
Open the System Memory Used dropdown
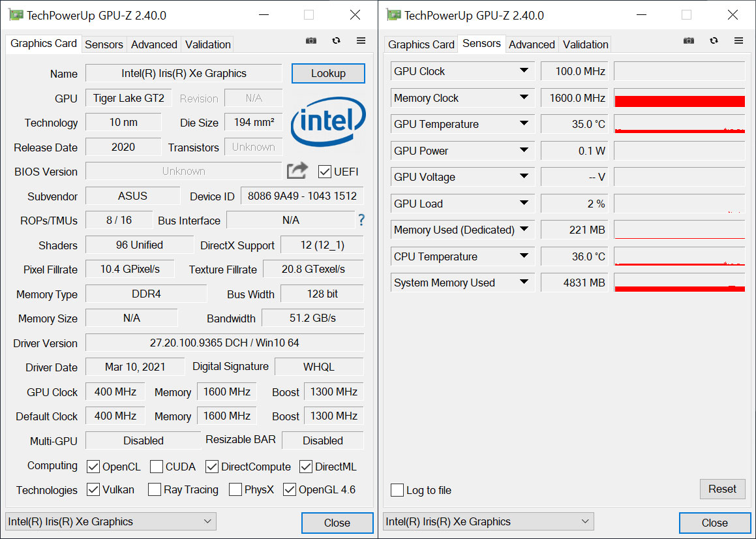click(524, 283)
